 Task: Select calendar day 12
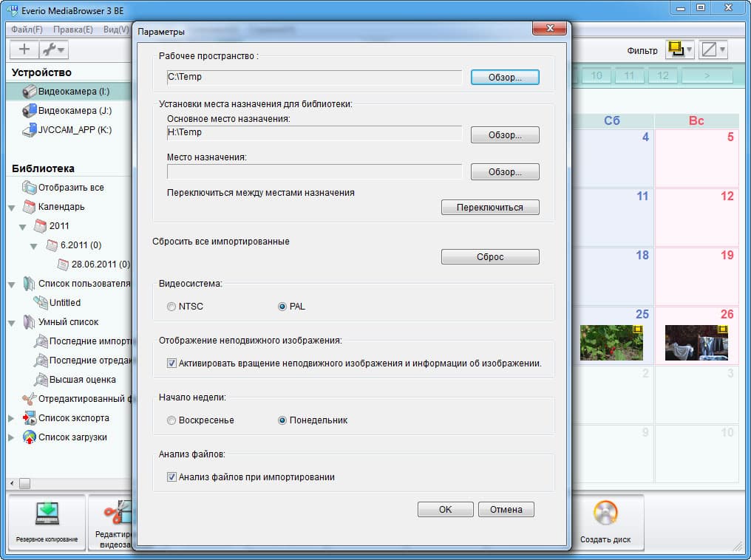tap(697, 217)
